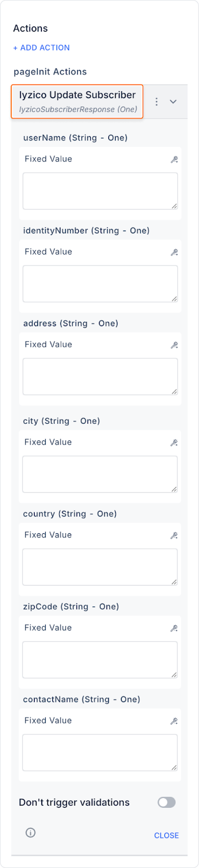
Task: Click the + ADD ACTION link
Action: coord(41,48)
